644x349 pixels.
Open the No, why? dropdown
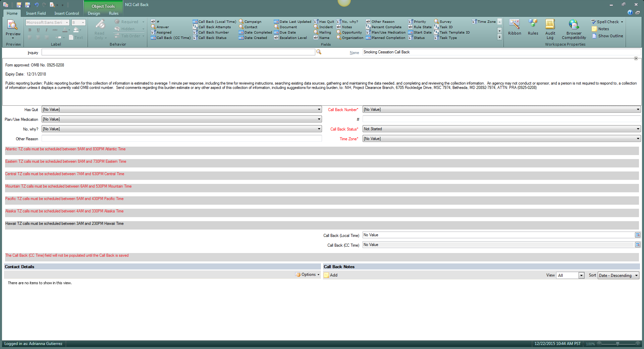[x=319, y=129]
